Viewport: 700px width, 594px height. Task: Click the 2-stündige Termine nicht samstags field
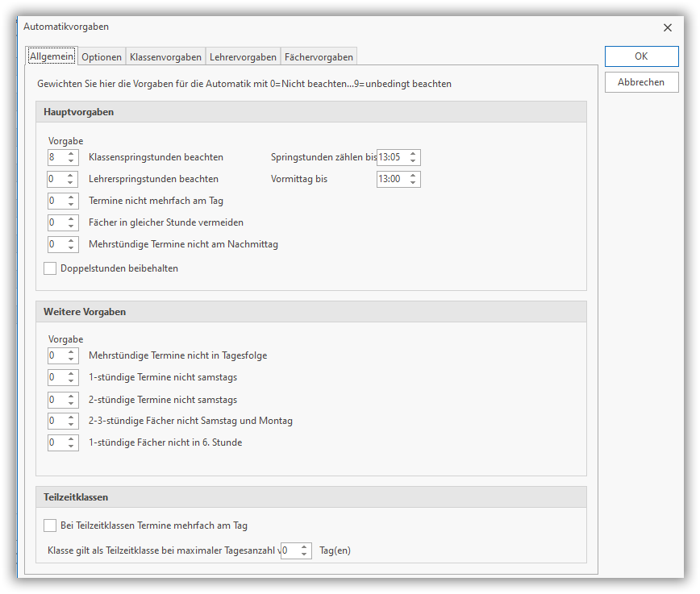click(56, 400)
